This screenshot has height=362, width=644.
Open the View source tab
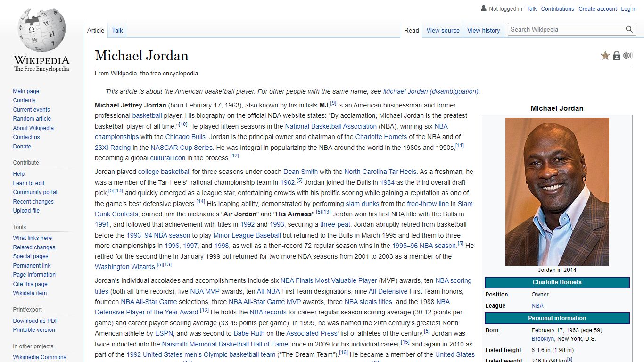[443, 30]
